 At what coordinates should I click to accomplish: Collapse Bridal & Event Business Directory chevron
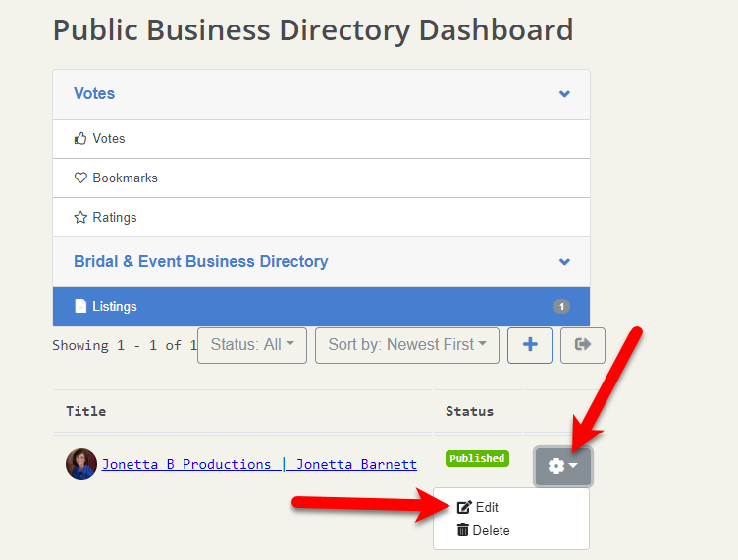tap(564, 262)
